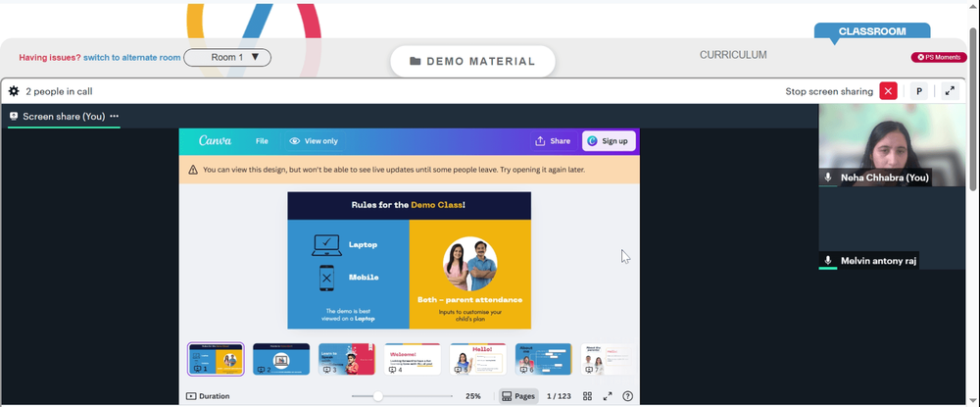The width and height of the screenshot is (980, 407).
Task: Click the View only eye button
Action: click(x=314, y=141)
